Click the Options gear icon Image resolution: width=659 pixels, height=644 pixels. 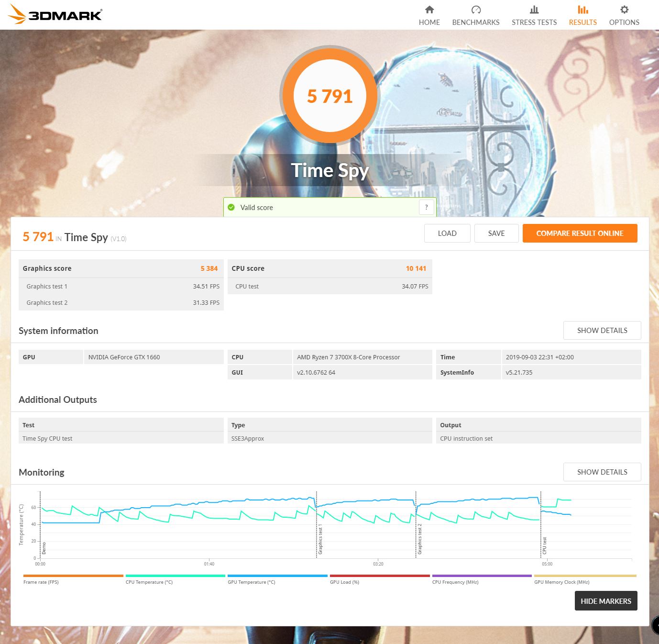[x=624, y=10]
